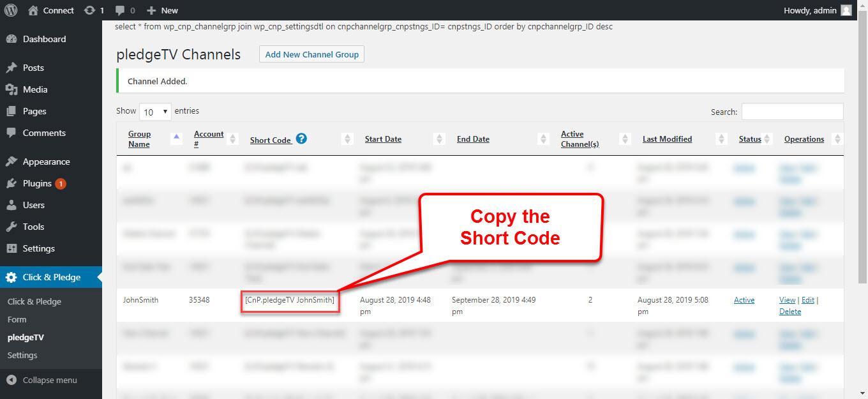868x399 pixels.
Task: Sort by Group Name column header
Action: tap(139, 139)
